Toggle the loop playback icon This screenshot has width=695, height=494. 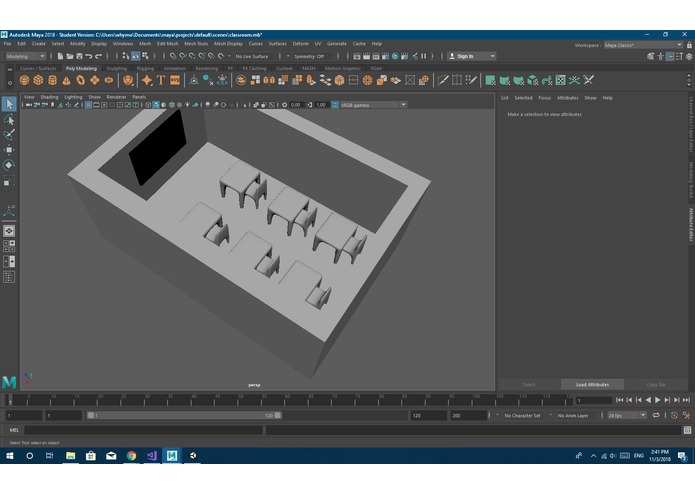656,416
